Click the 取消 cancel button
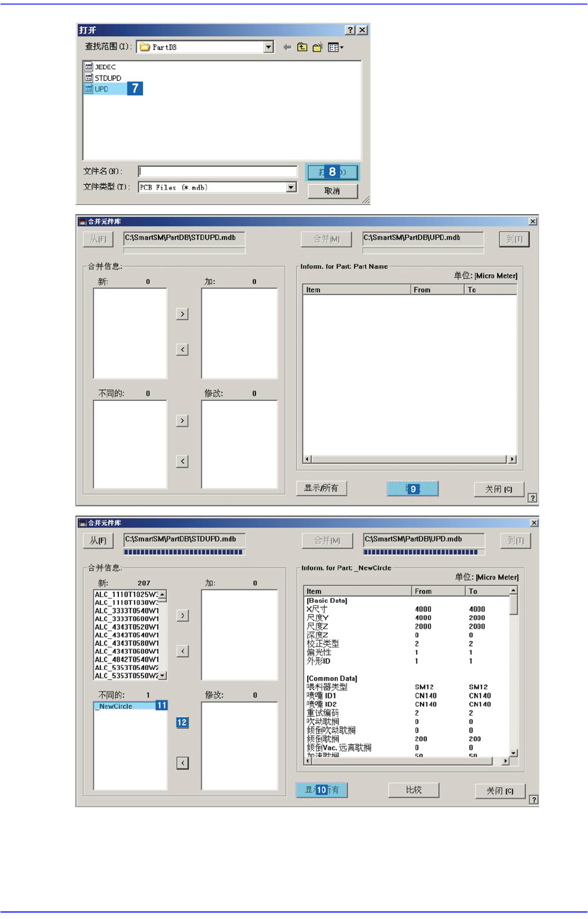The image size is (588, 919). tap(332, 191)
